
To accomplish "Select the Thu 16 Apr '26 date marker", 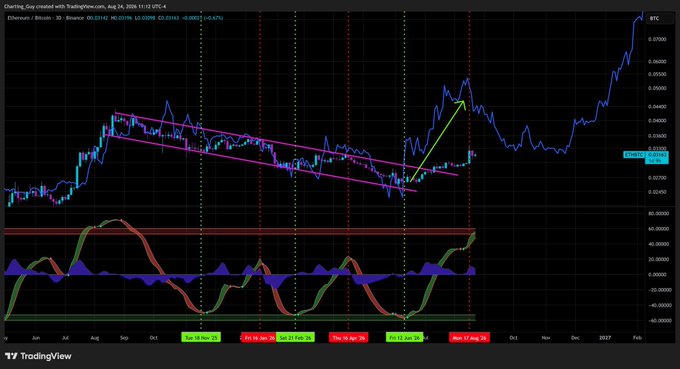I will coord(348,337).
